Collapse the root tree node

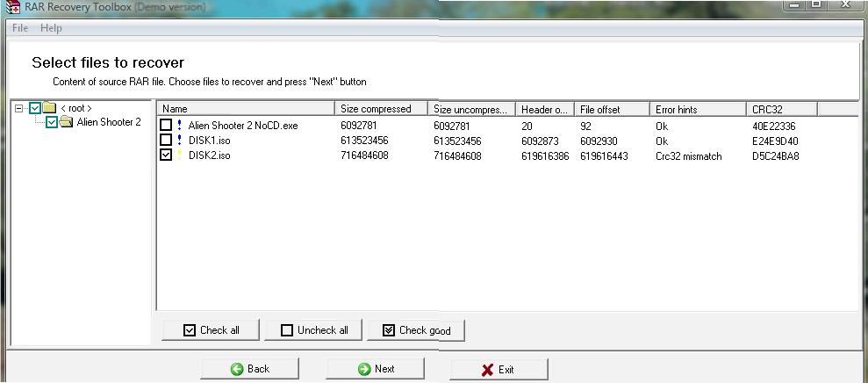click(19, 108)
